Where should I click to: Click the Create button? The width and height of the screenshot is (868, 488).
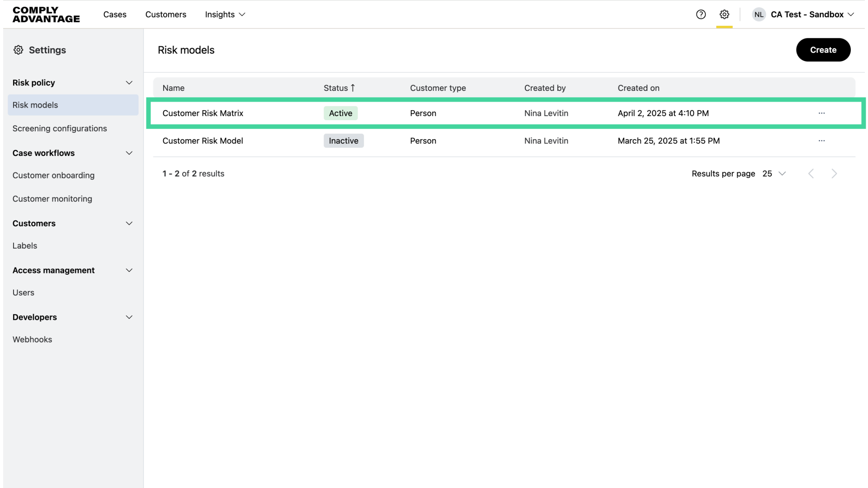tap(823, 50)
